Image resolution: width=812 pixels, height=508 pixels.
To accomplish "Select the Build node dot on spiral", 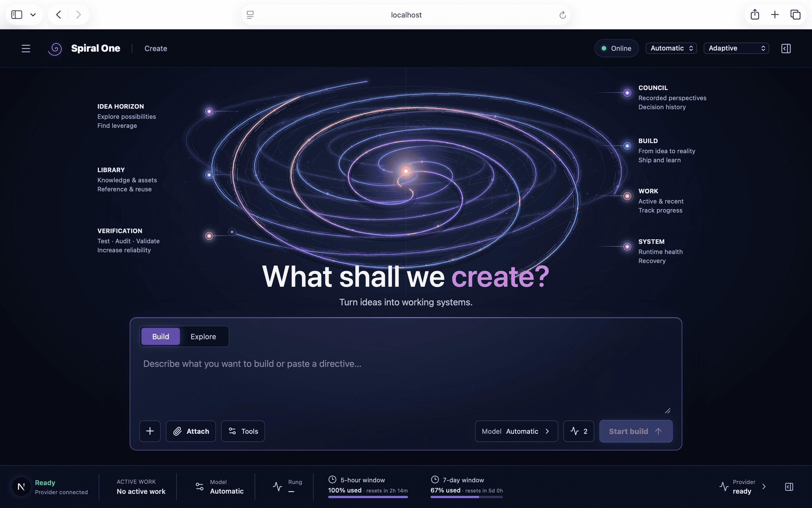I will tap(627, 146).
